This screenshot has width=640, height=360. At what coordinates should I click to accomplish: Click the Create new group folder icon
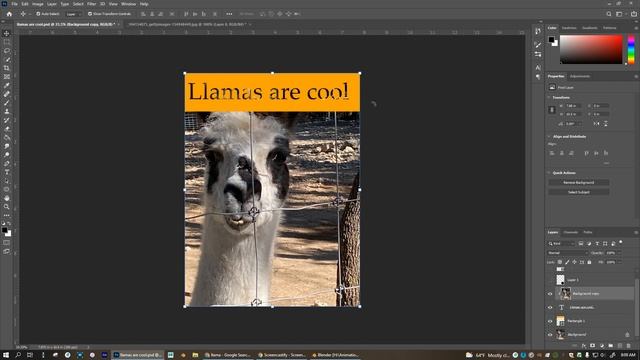click(611, 346)
